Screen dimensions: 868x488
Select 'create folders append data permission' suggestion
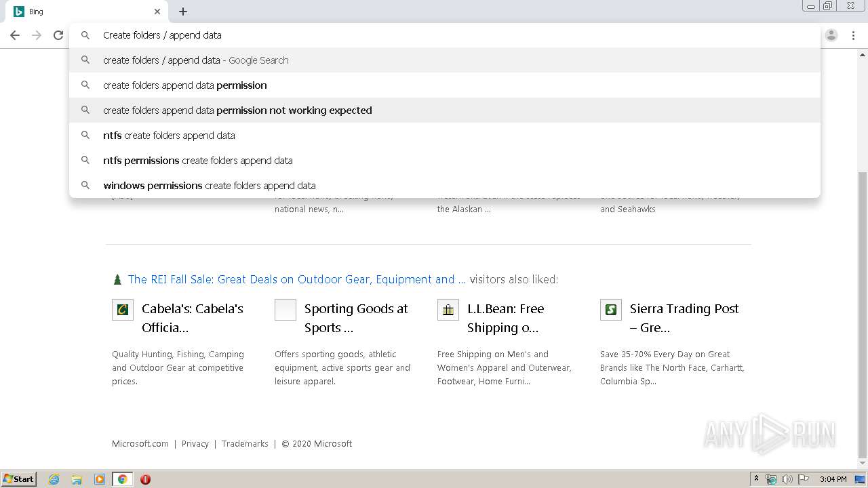(x=184, y=85)
